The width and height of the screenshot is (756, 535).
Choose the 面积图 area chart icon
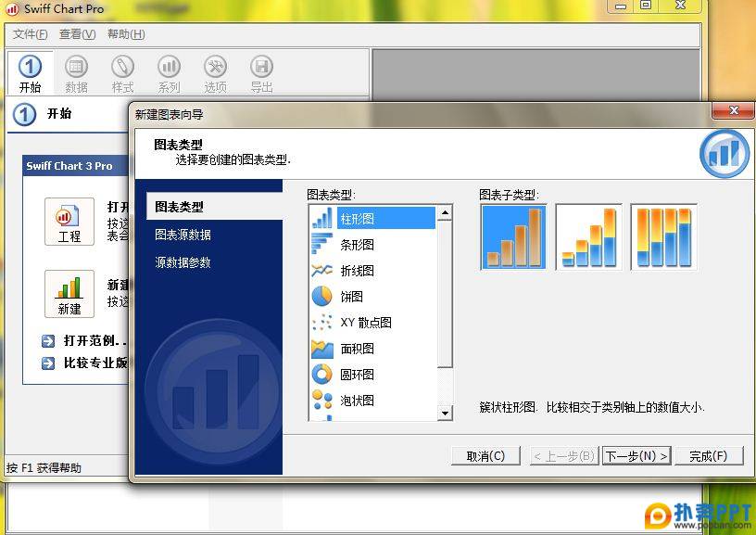[x=322, y=349]
